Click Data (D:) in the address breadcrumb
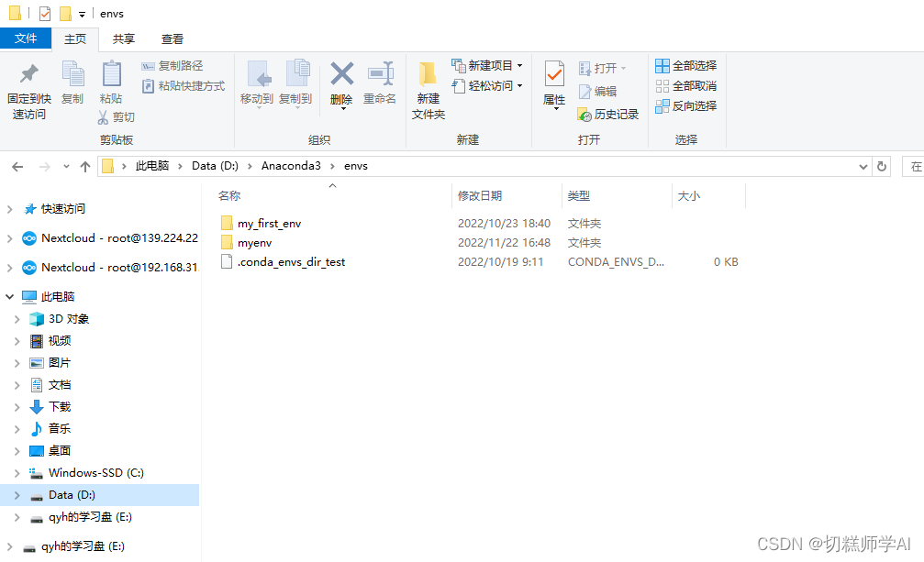This screenshot has width=924, height=562. point(215,166)
